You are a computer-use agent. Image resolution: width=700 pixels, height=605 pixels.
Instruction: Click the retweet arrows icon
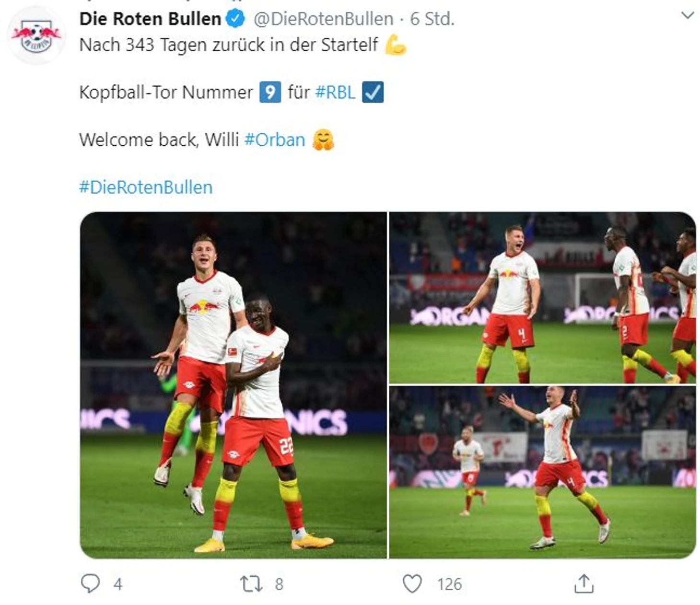[x=251, y=583]
